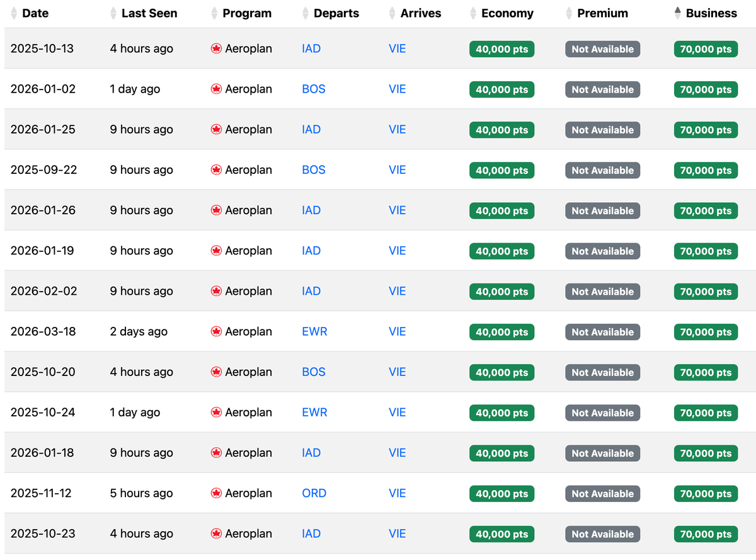756x560 pixels.
Task: Click sort arrows next to Last Seen
Action: (x=113, y=13)
